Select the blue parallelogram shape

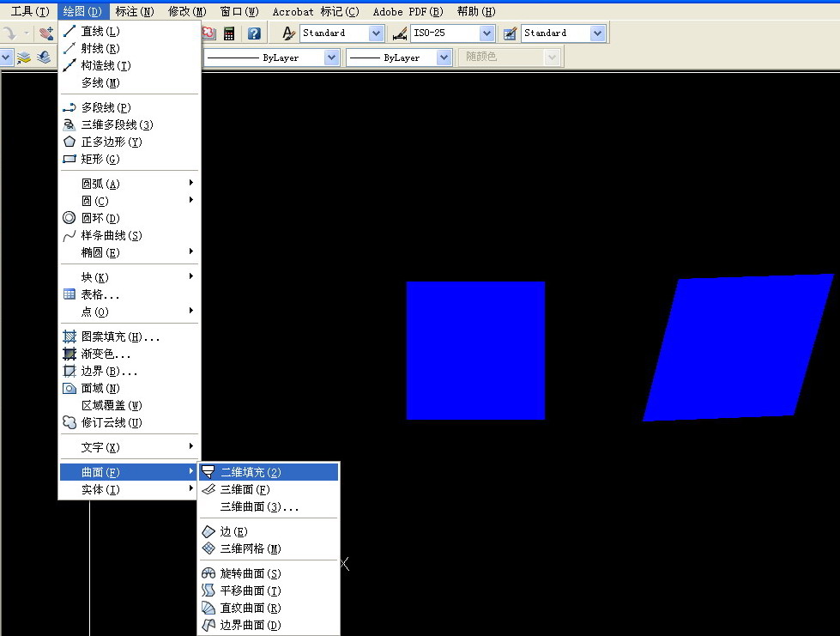click(738, 348)
